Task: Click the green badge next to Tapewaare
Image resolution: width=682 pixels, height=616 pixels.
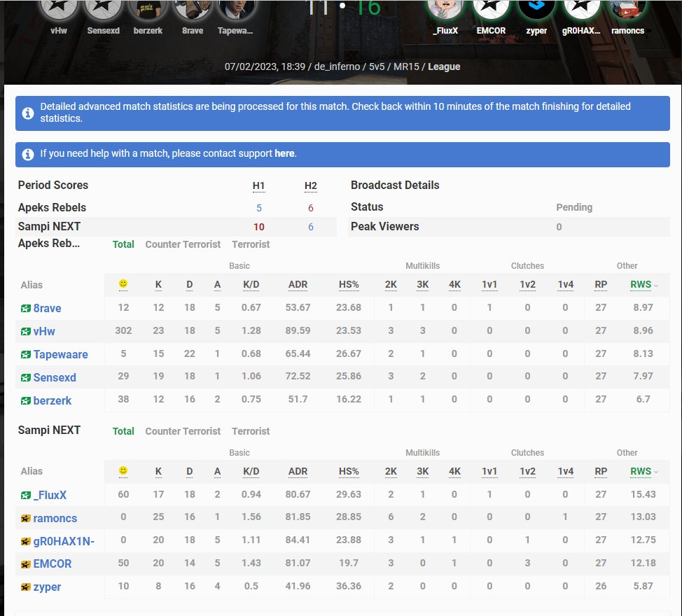Action: 26,354
